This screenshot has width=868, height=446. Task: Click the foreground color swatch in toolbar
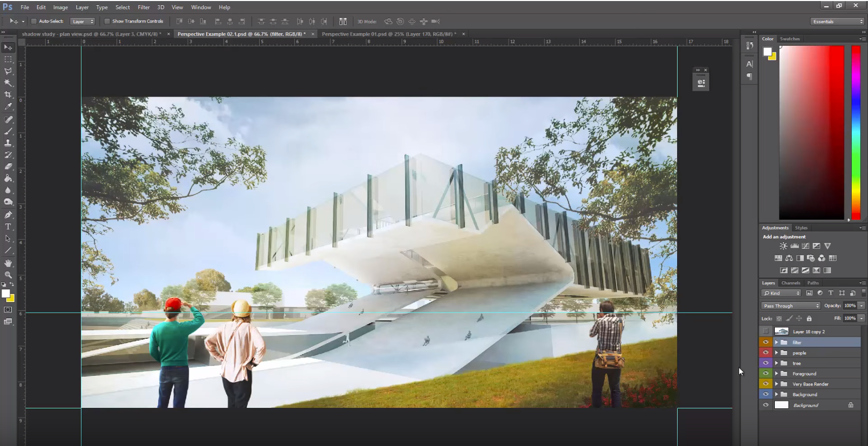pyautogui.click(x=6, y=293)
